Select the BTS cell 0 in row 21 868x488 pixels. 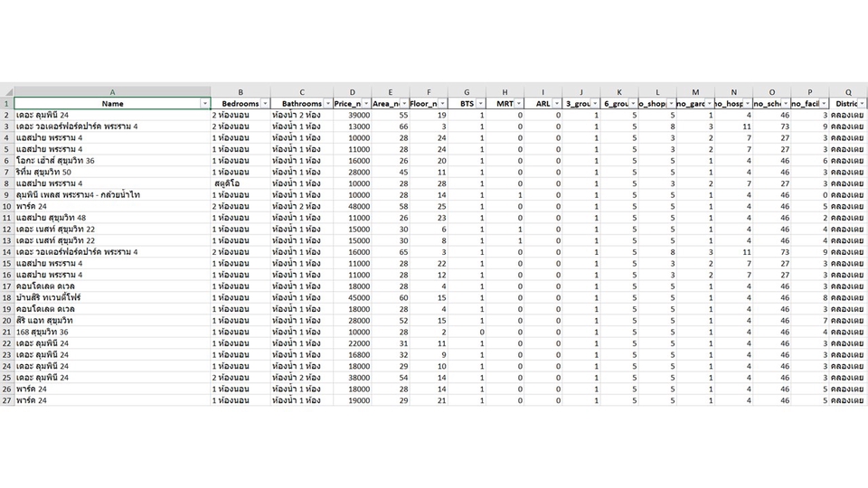point(467,332)
